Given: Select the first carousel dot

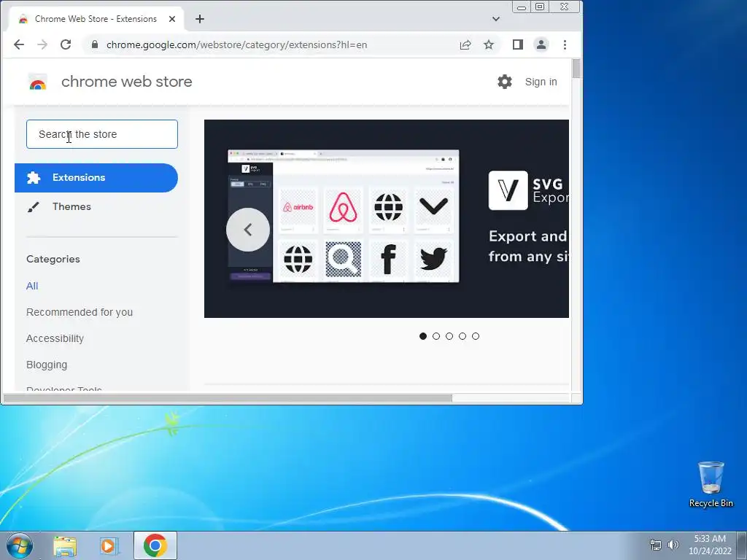Looking at the screenshot, I should click(423, 336).
